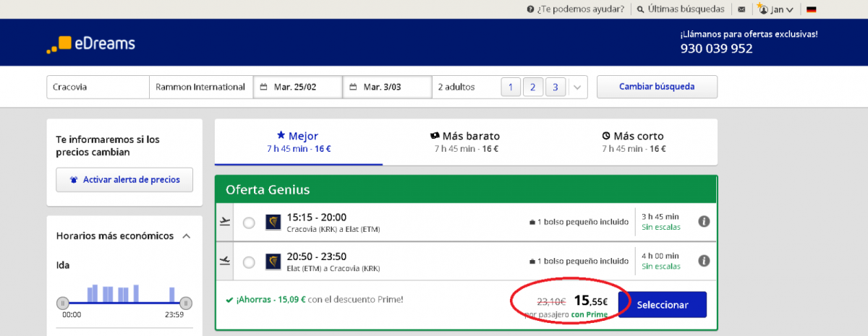
Task: Expand the passenger number dropdown arrow
Action: tap(577, 87)
